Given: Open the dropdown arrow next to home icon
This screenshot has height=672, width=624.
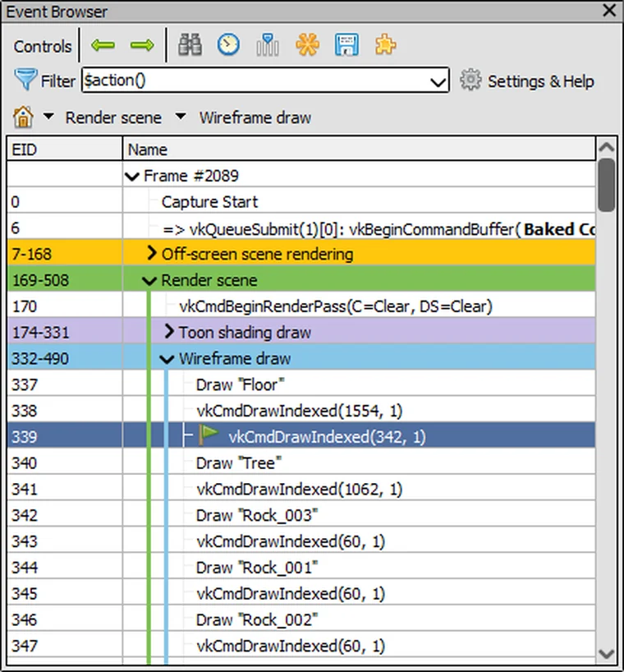Looking at the screenshot, I should [x=48, y=116].
